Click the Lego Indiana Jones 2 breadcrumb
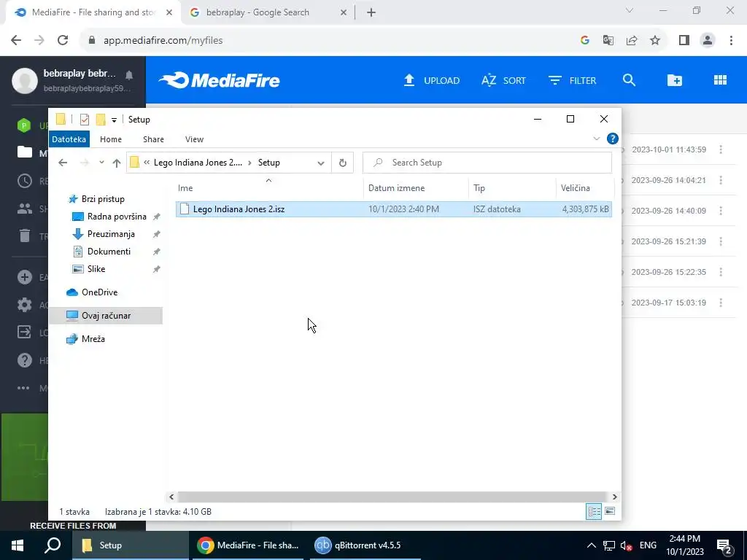 point(198,163)
